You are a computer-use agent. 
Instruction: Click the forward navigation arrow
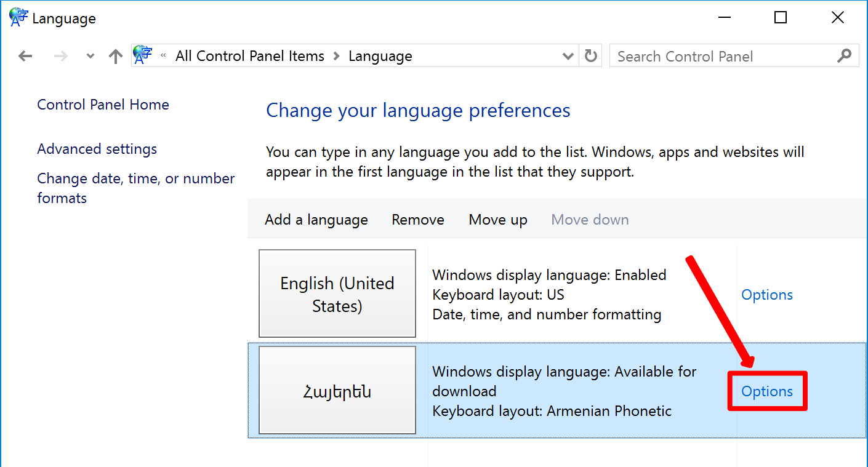pyautogui.click(x=60, y=57)
